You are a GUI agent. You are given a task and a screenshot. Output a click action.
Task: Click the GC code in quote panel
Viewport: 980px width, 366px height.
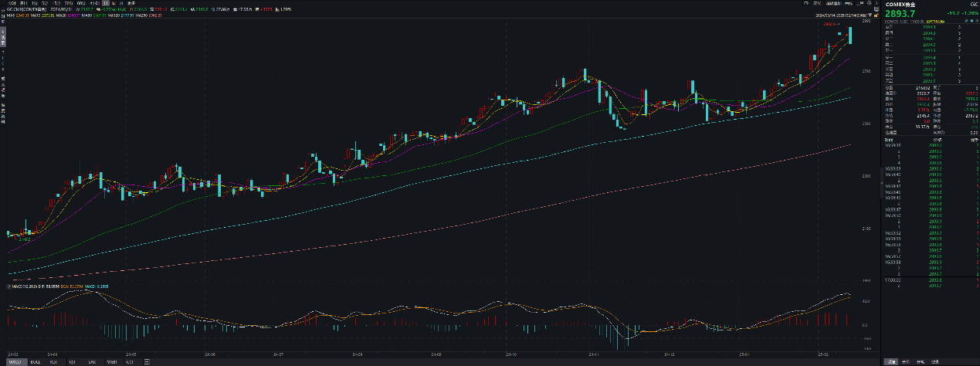click(x=973, y=5)
